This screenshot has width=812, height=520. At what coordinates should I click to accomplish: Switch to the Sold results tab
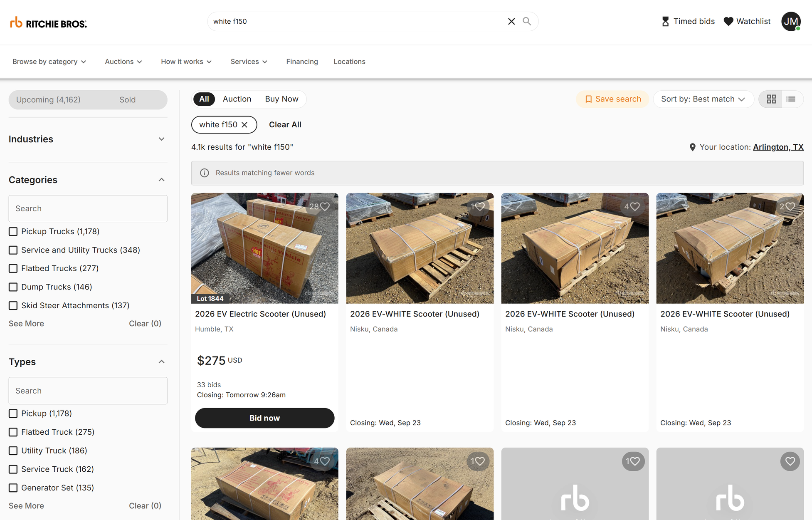coord(127,100)
